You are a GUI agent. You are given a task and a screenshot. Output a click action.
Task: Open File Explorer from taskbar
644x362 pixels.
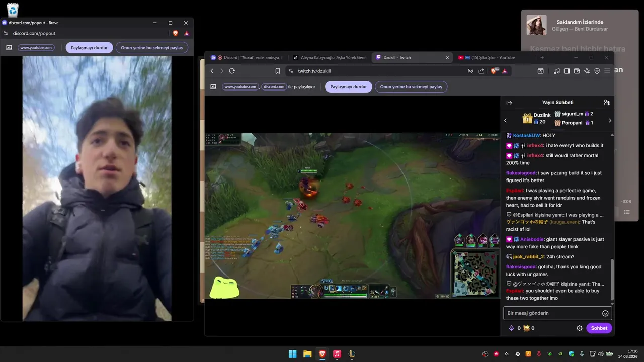(307, 354)
